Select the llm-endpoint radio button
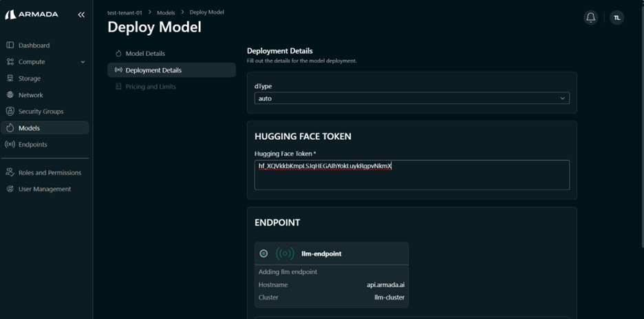Viewport: 644px width, 319px height. click(264, 254)
